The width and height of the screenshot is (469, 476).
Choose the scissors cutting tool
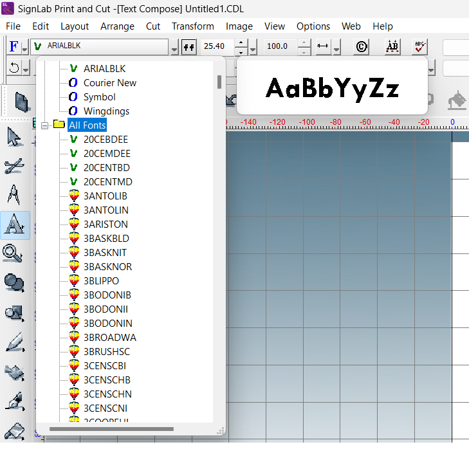click(x=14, y=166)
